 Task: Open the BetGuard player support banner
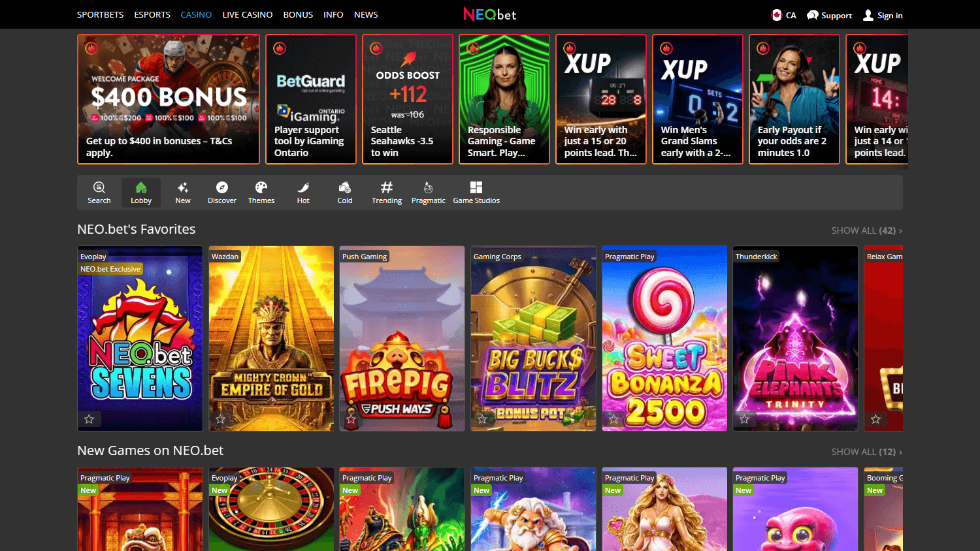311,99
